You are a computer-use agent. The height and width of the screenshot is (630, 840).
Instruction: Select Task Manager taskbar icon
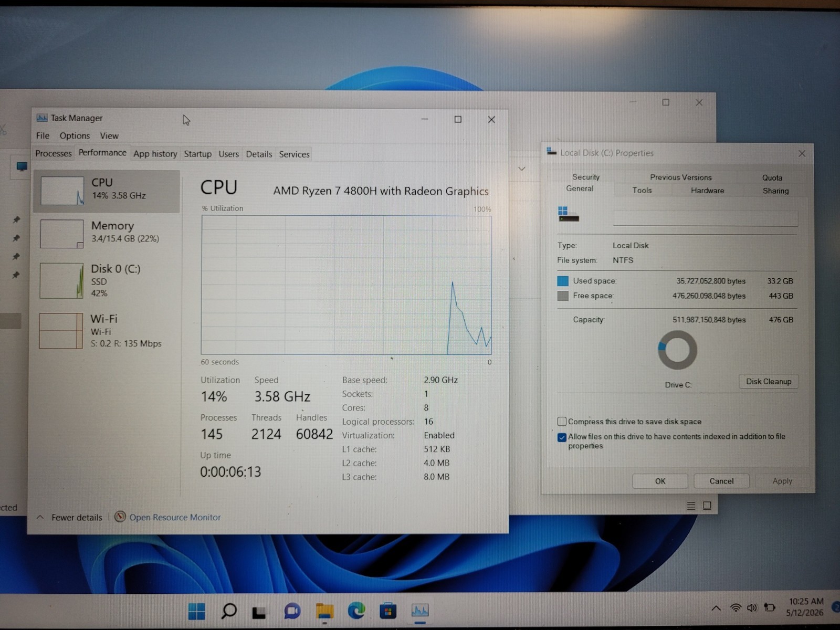pyautogui.click(x=420, y=611)
